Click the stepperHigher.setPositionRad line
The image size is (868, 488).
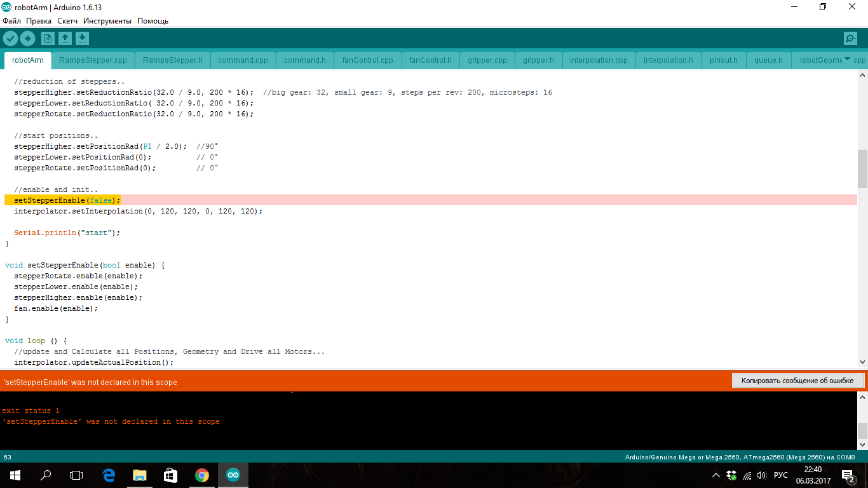[116, 146]
